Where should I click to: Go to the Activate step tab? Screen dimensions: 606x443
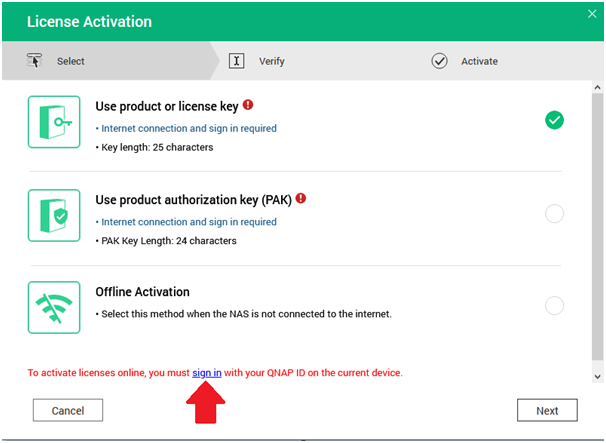[x=478, y=61]
